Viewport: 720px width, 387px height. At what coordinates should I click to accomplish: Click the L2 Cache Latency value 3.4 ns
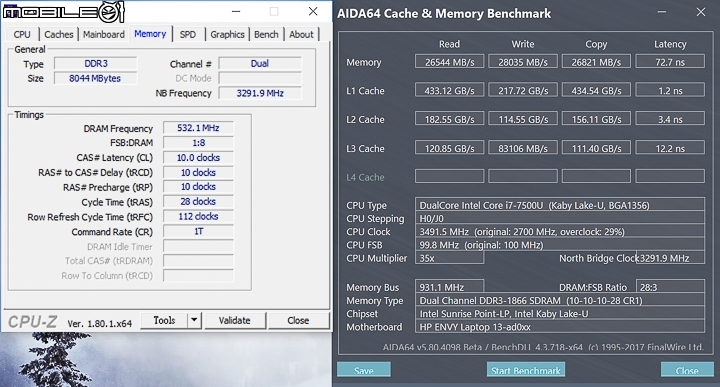[670, 119]
